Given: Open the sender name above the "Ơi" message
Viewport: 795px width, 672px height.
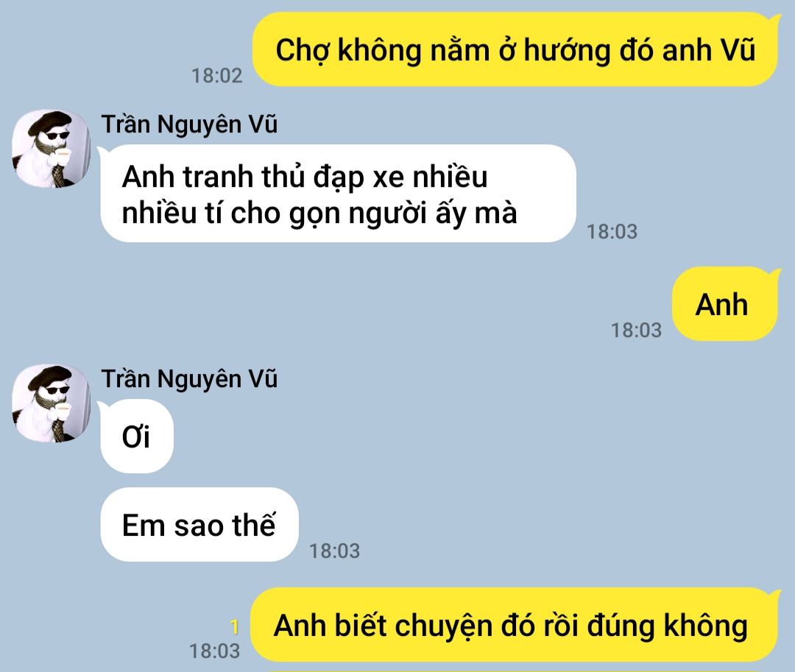Looking at the screenshot, I should (189, 379).
